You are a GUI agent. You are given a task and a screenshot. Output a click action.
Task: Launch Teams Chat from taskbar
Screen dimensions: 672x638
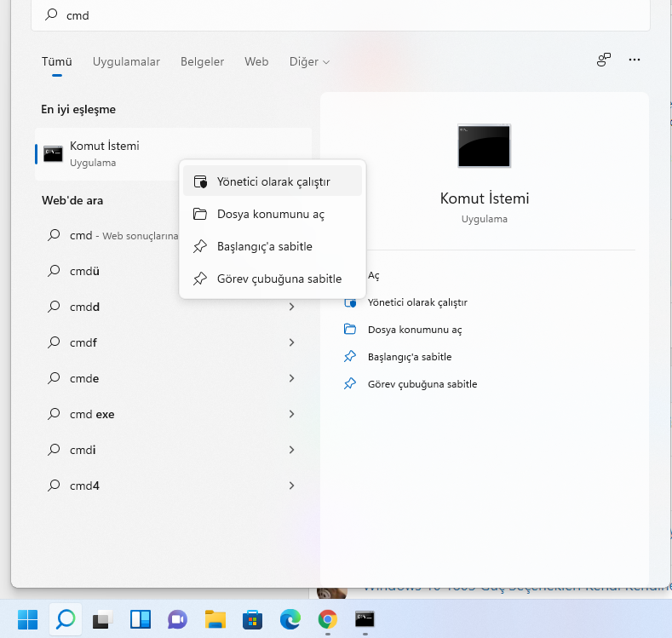(x=177, y=619)
